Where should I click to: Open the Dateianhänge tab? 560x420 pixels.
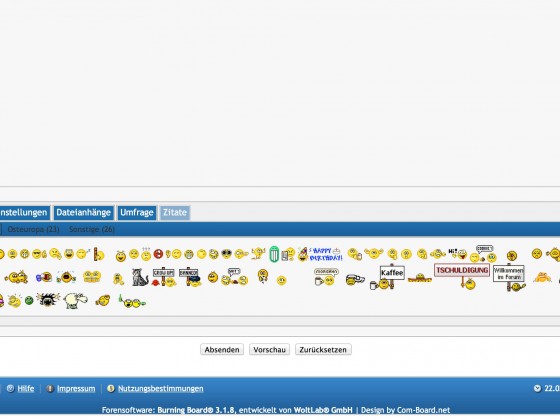84,212
